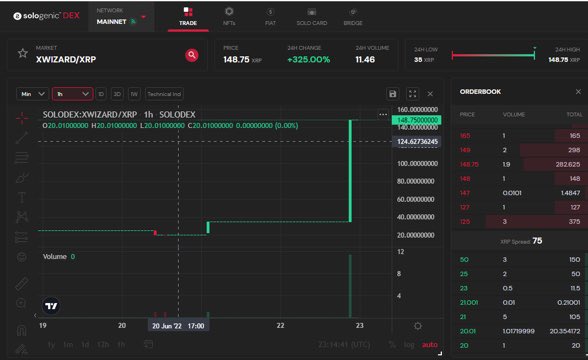Select sell order at price 149
The height and width of the screenshot is (360, 588).
pos(520,150)
